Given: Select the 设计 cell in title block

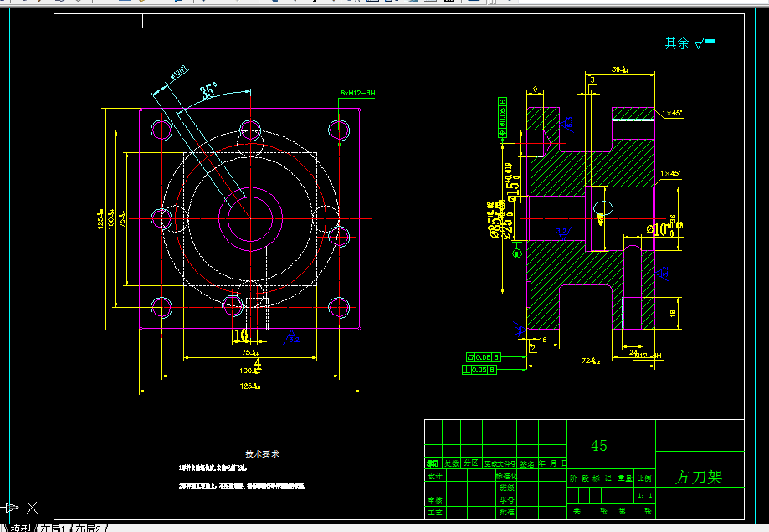Looking at the screenshot, I should (x=435, y=476).
